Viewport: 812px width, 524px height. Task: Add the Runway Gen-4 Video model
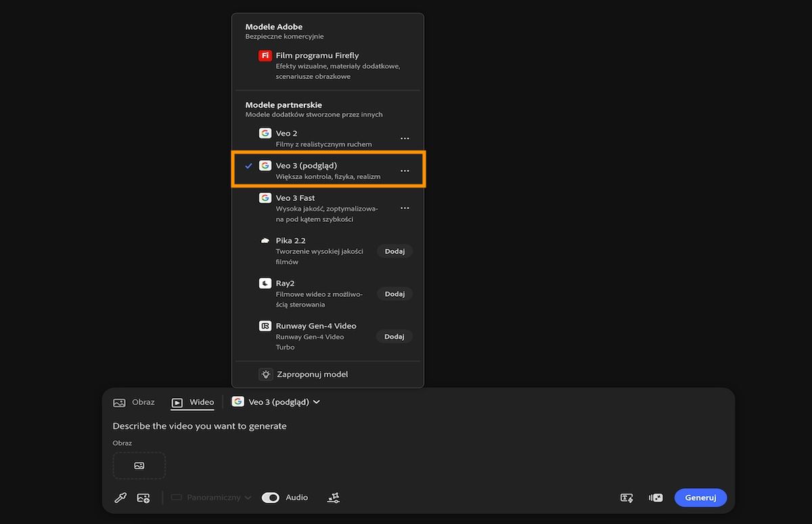[x=394, y=337]
